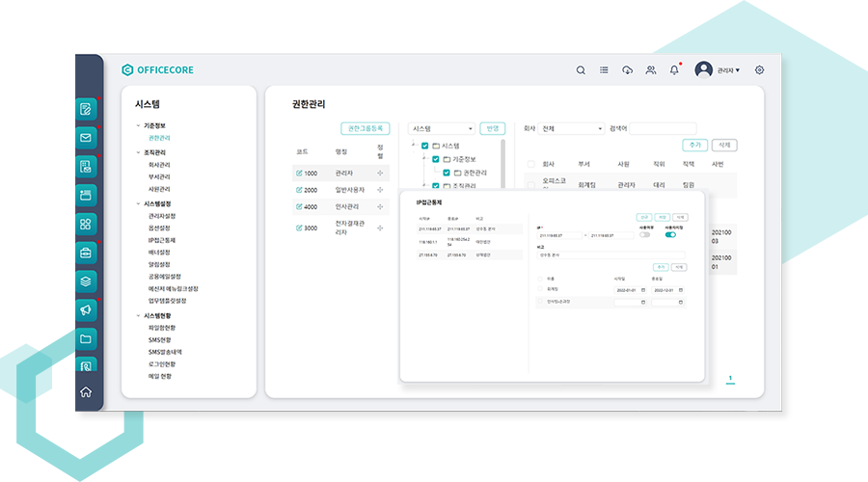Viewport: 868px width, 482px height.
Task: Click edit icon for code 1000 row
Action: (x=300, y=173)
